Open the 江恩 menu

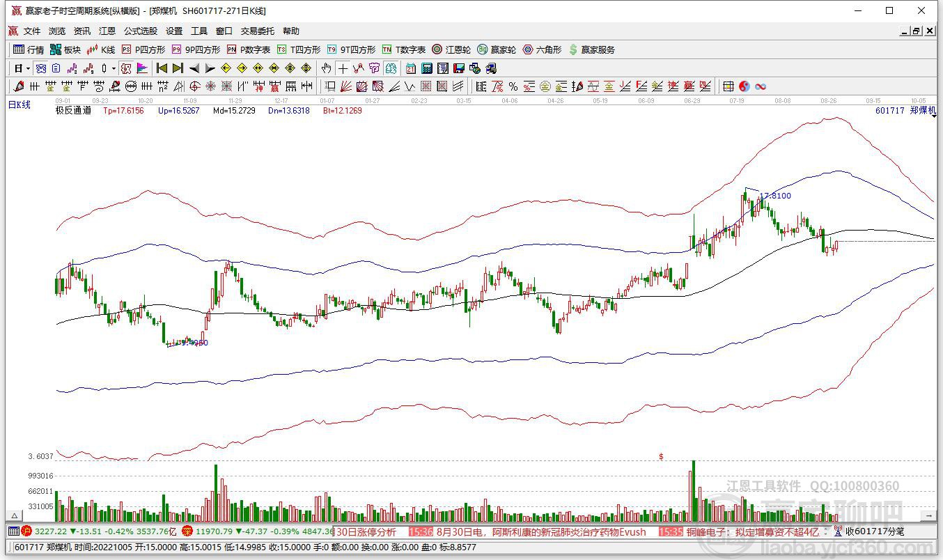point(107,31)
